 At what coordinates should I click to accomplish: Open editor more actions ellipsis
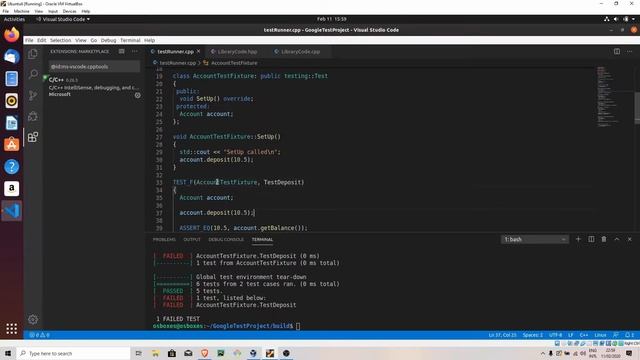[629, 51]
